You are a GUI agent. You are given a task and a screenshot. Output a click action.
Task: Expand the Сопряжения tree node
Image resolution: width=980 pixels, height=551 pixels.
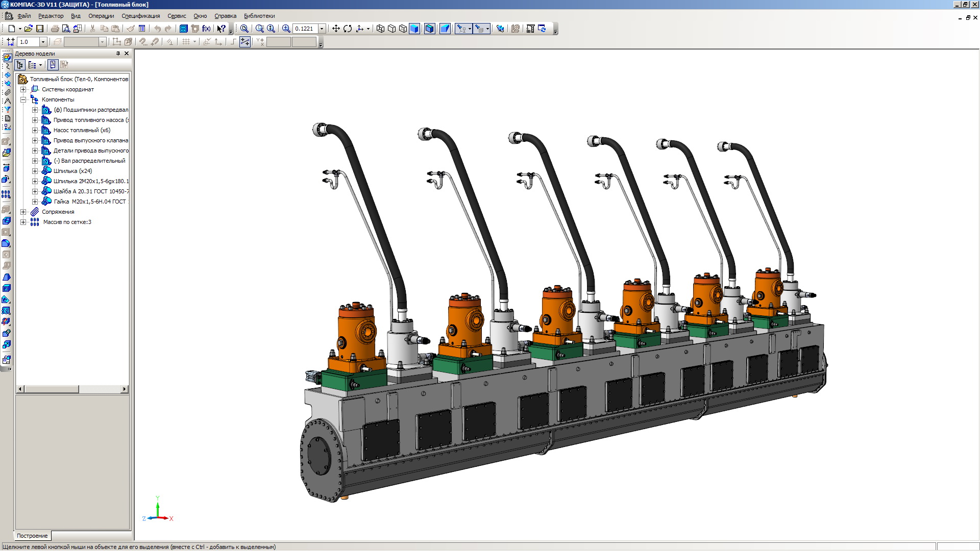point(23,212)
